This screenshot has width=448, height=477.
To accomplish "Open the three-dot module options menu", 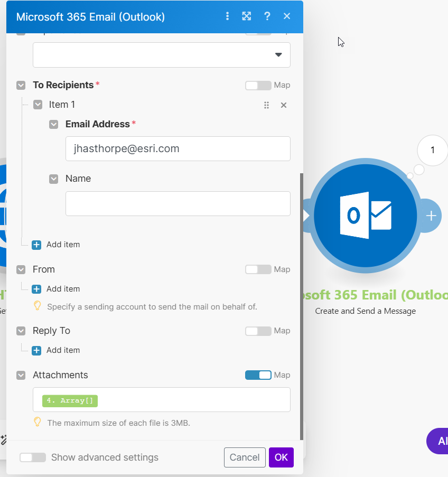I will tap(227, 16).
